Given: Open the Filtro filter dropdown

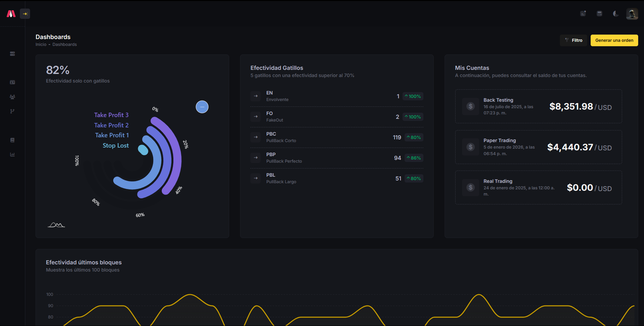Looking at the screenshot, I should 574,40.
